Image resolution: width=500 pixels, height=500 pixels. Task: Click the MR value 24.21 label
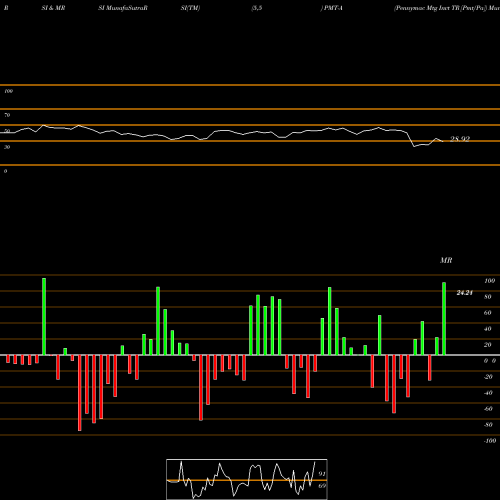click(x=464, y=293)
